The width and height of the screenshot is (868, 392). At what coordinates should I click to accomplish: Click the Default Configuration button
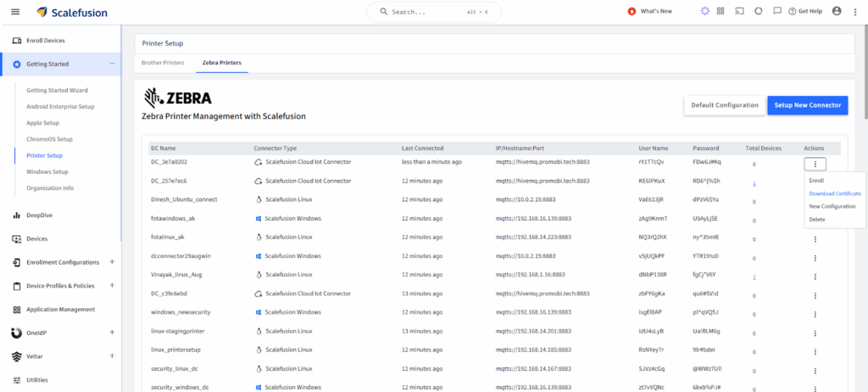(x=725, y=105)
